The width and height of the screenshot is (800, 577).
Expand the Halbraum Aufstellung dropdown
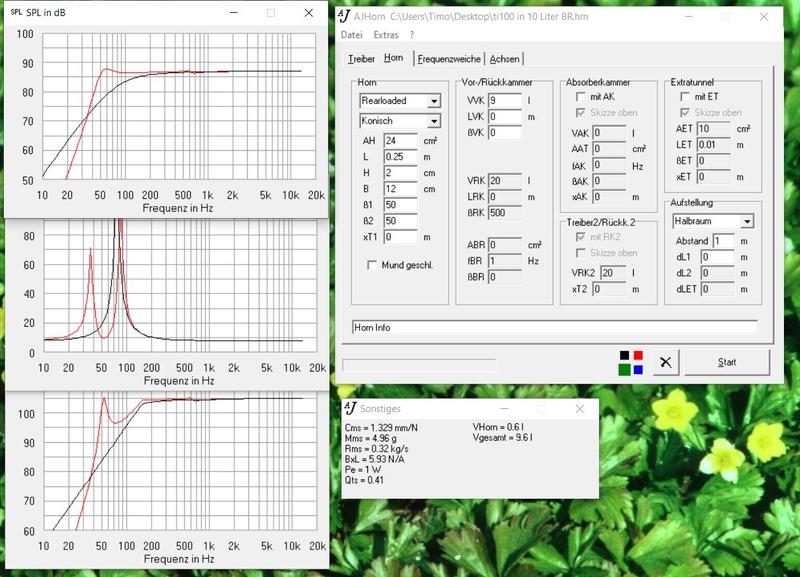(x=746, y=221)
